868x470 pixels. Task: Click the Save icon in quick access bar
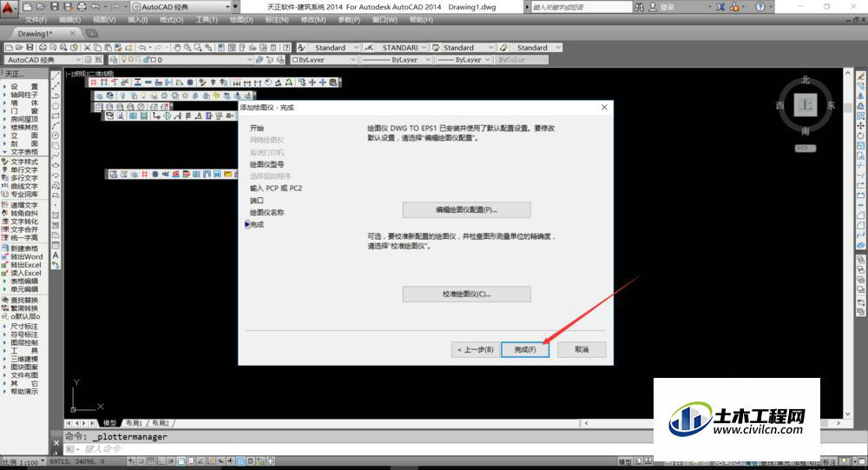coord(55,7)
